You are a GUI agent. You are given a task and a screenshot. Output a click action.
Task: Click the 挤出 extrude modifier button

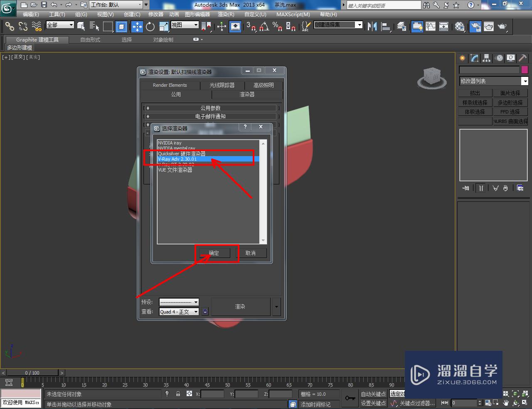tap(475, 93)
